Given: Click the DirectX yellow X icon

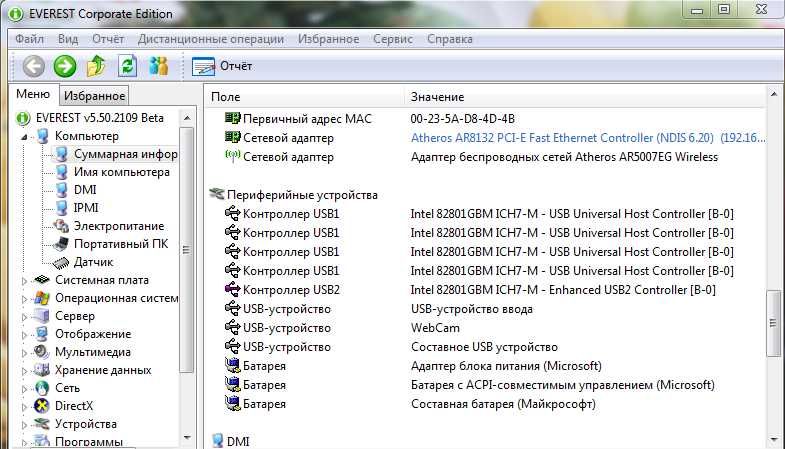Looking at the screenshot, I should 42,406.
